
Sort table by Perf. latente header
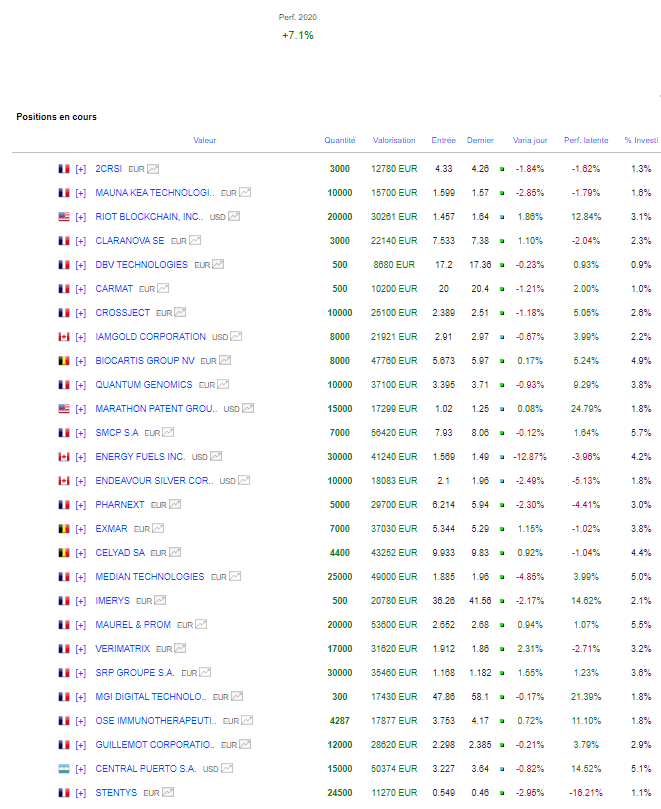(x=586, y=141)
